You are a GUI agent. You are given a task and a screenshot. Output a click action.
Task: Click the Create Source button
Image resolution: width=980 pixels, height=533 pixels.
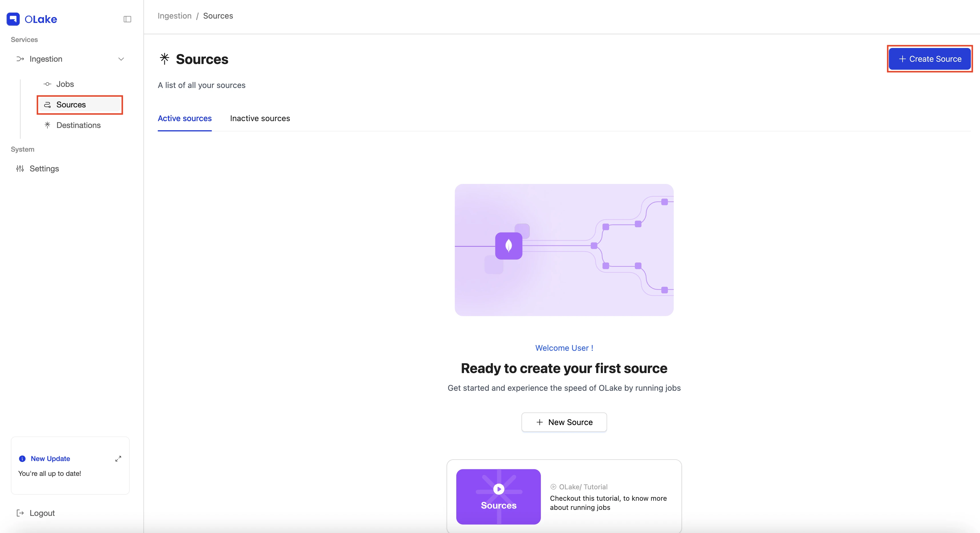tap(930, 59)
